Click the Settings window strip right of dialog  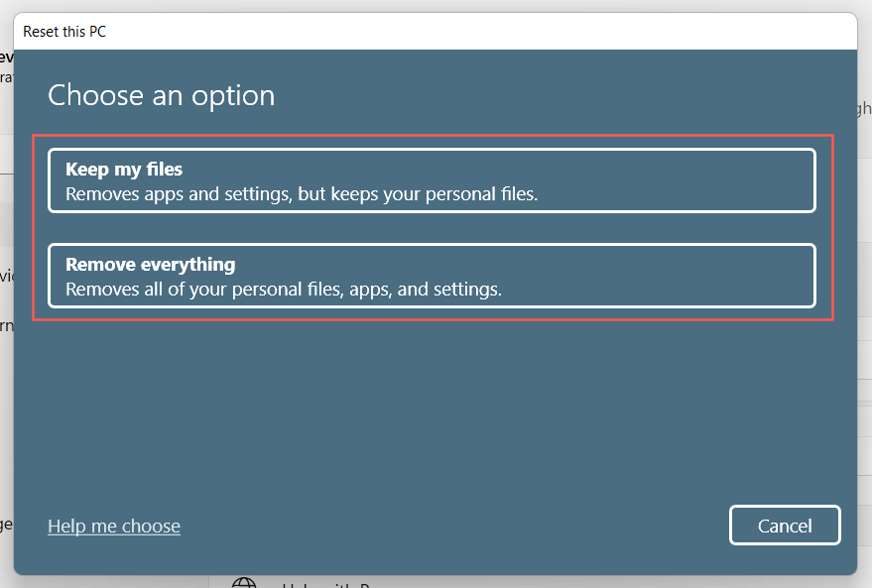click(x=864, y=297)
